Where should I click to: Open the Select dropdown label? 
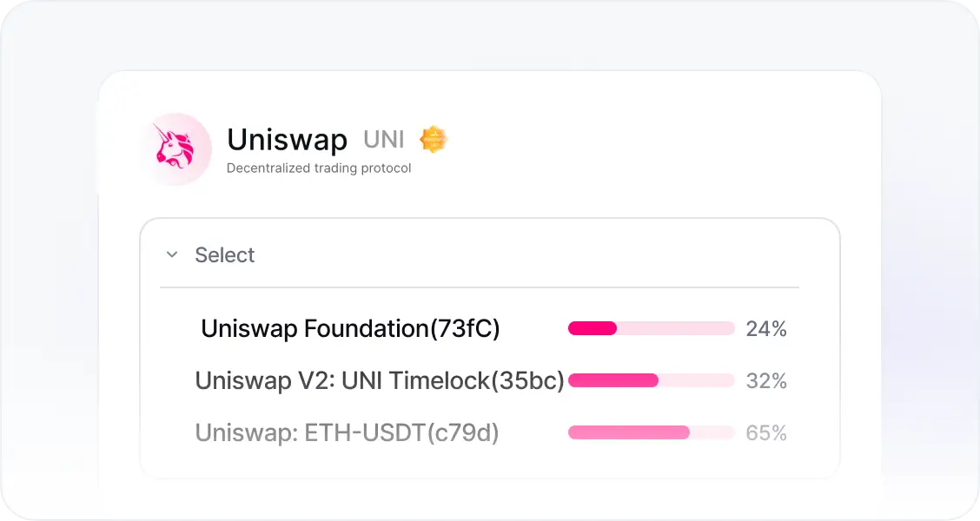(x=225, y=255)
